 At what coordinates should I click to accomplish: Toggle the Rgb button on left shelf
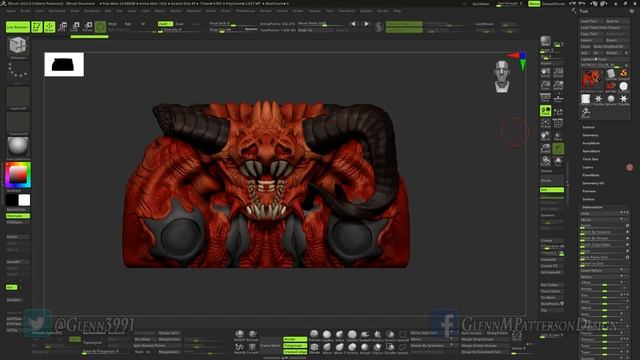(x=11, y=287)
